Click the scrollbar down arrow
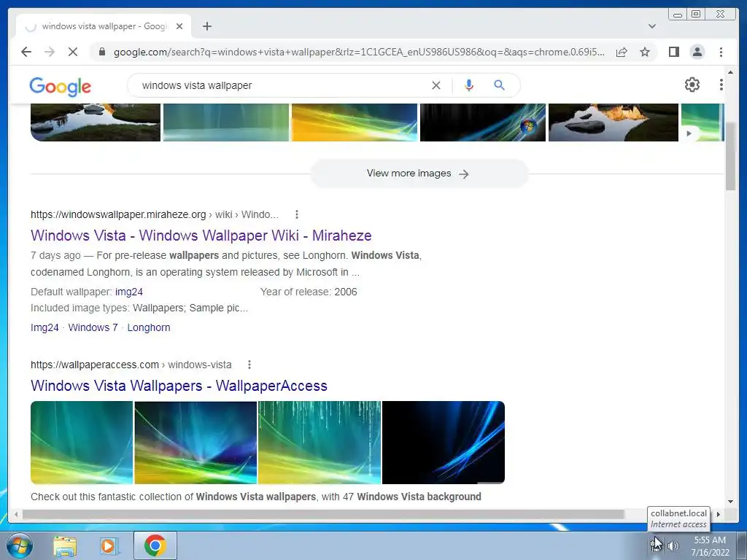 (730, 502)
